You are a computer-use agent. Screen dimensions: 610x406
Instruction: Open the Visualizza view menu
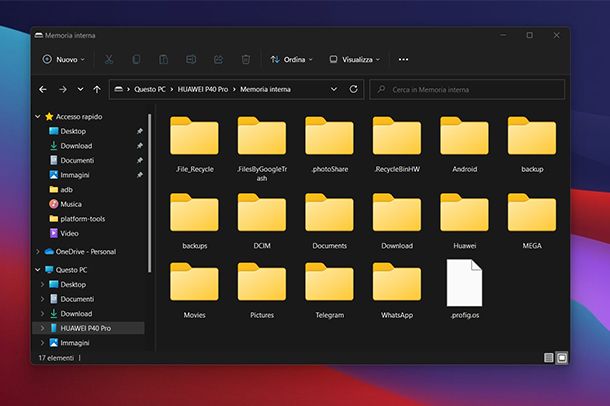point(355,60)
